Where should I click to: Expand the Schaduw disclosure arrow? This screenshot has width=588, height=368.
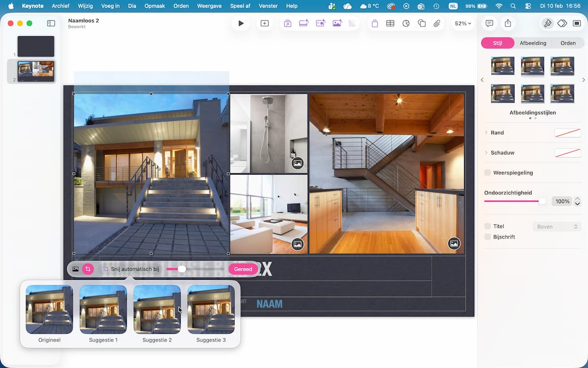[486, 153]
